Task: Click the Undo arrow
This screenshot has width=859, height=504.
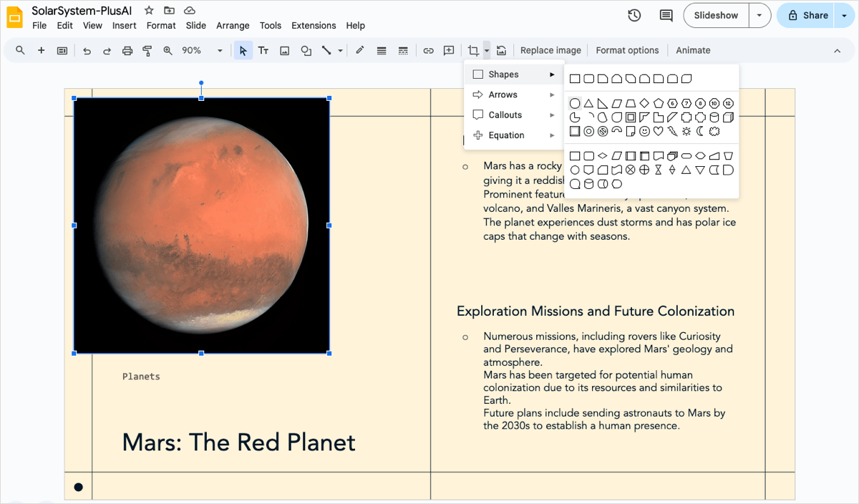Action: (x=87, y=51)
